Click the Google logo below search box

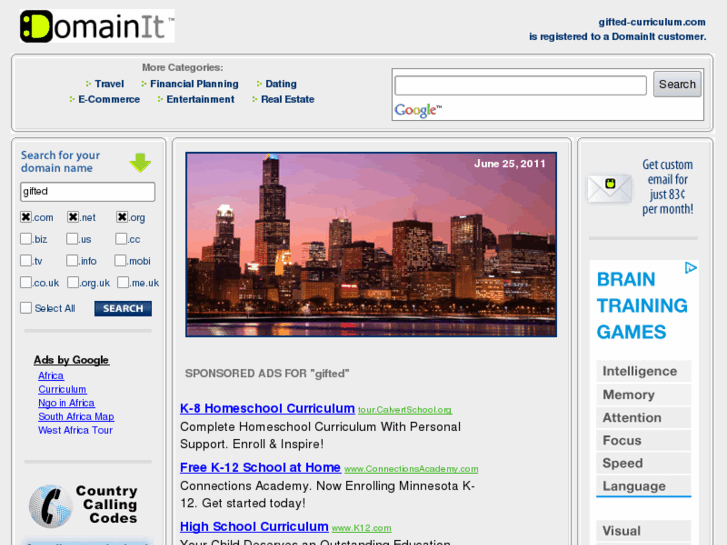[x=418, y=110]
